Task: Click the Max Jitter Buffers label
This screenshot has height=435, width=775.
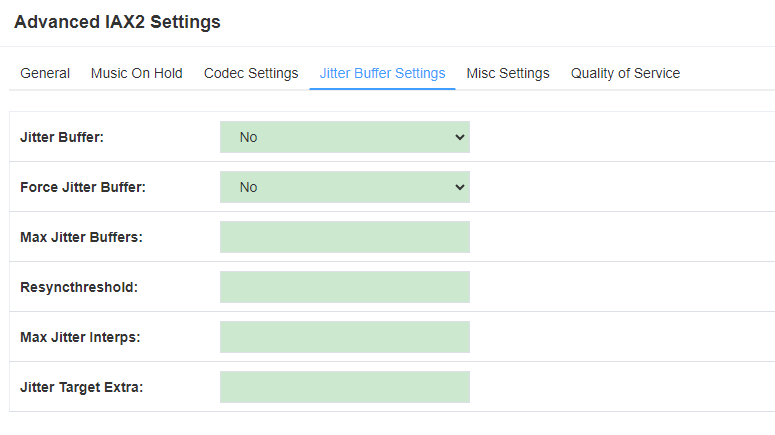Action: coord(81,237)
